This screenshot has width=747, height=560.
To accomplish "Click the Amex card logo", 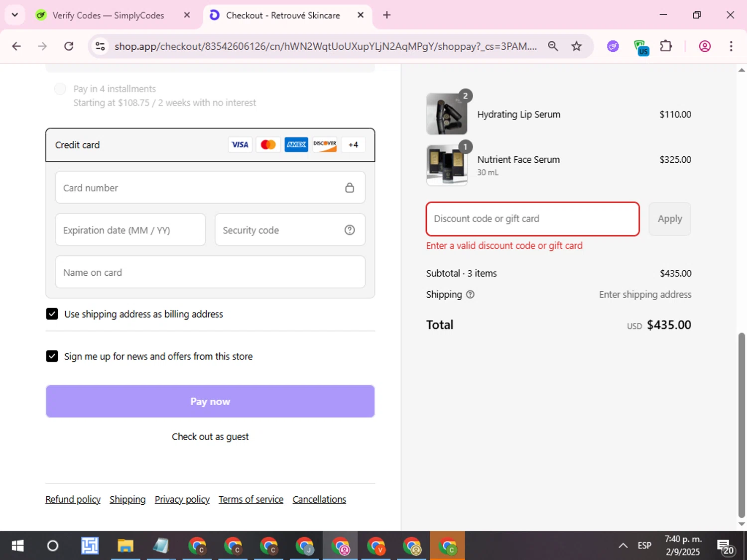I will point(296,145).
